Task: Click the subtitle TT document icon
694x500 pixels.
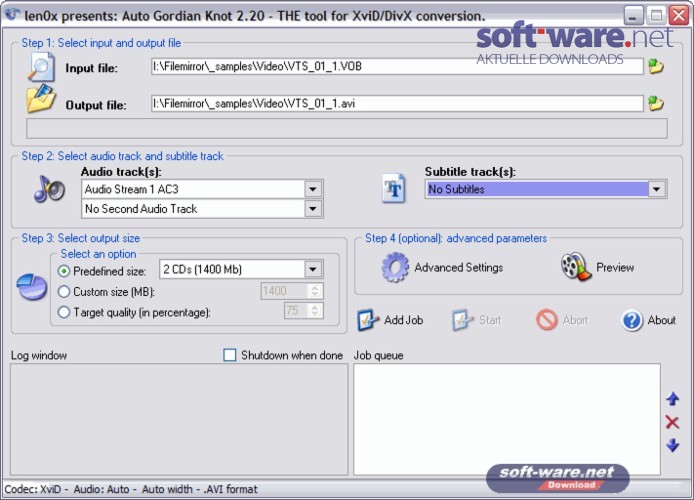Action: click(x=393, y=188)
